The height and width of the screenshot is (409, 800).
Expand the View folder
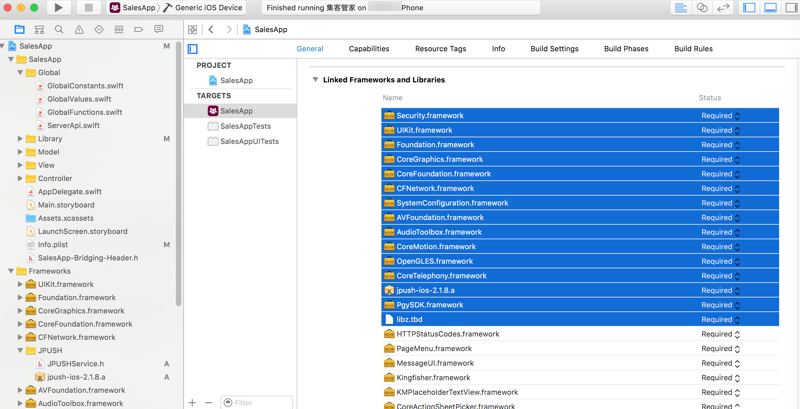tap(20, 165)
